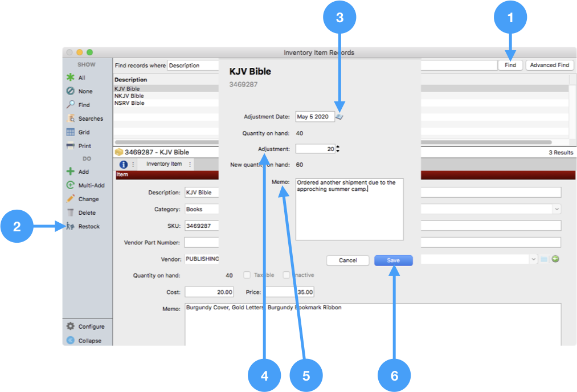Click the Advanced Find button

549,65
